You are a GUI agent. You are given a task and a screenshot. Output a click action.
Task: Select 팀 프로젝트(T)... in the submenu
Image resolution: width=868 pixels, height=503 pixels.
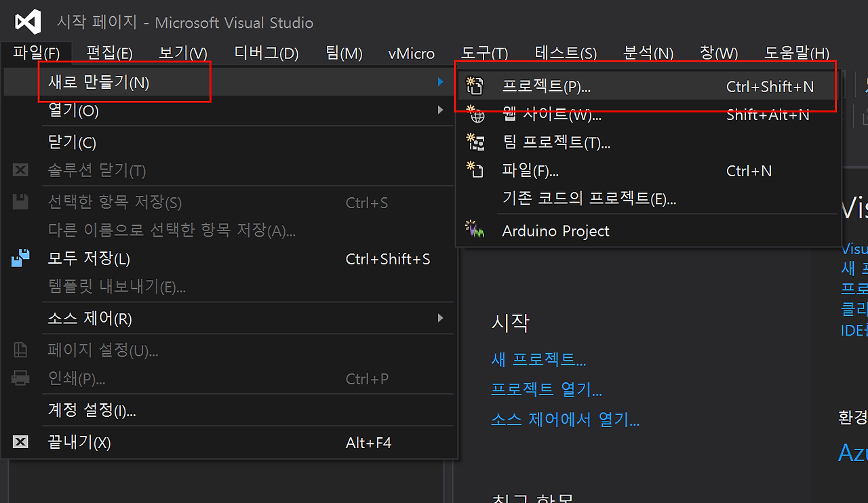649,142
